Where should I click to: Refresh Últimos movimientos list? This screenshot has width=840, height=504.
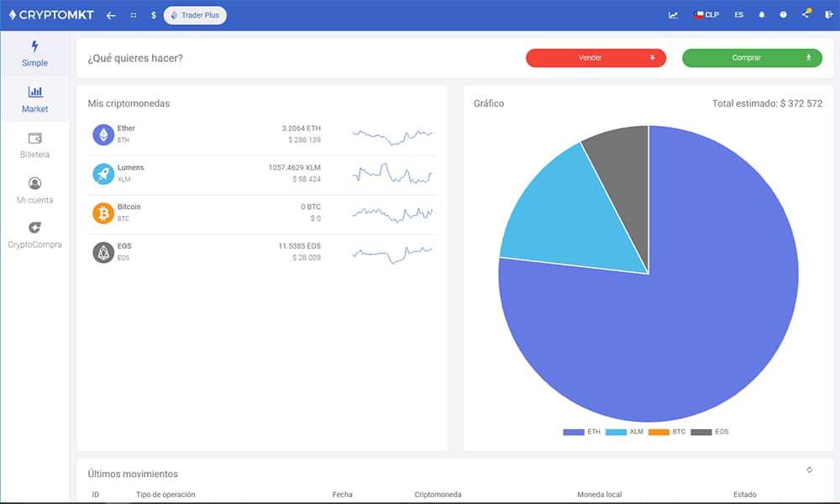810,470
